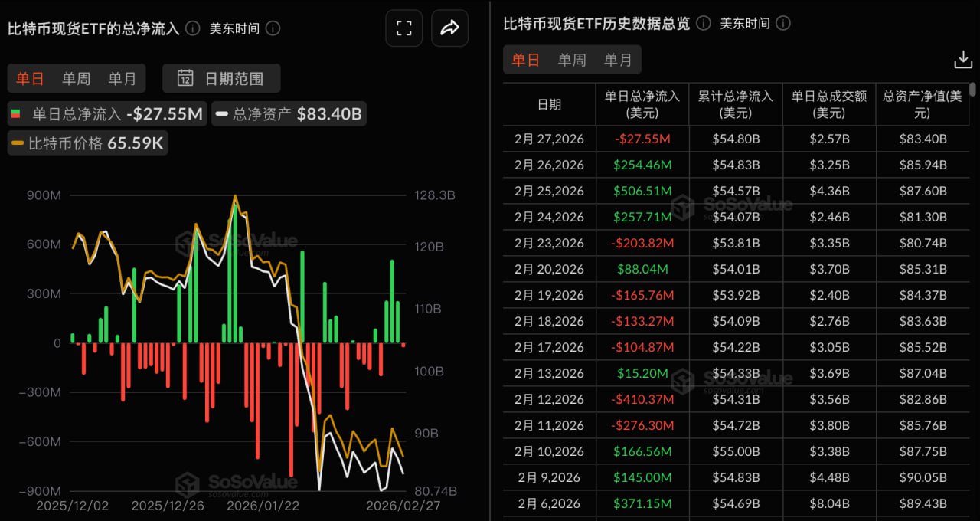Toggle 单日总净流入 series legend
The width and height of the screenshot is (980, 521).
pyautogui.click(x=107, y=114)
